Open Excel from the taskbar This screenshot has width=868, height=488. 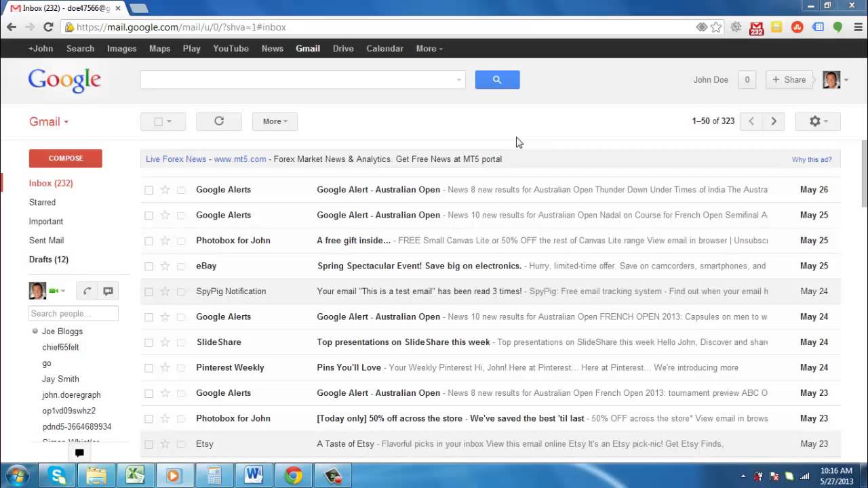point(135,475)
